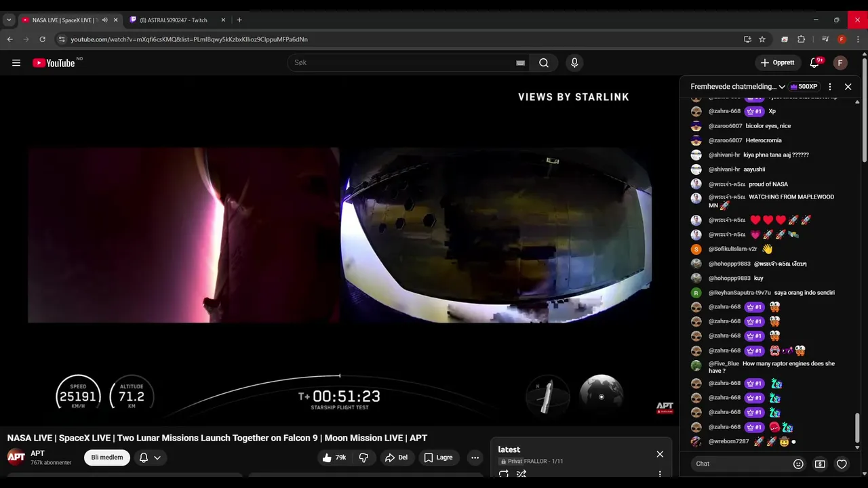This screenshot has width=868, height=488.
Task: Toggle channel notification bell under video
Action: point(144,457)
